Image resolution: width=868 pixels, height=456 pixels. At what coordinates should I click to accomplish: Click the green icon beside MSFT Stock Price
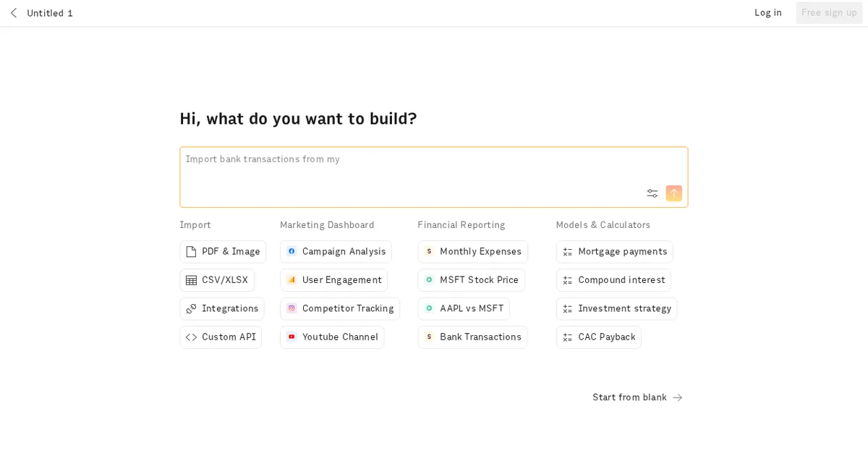coord(429,279)
